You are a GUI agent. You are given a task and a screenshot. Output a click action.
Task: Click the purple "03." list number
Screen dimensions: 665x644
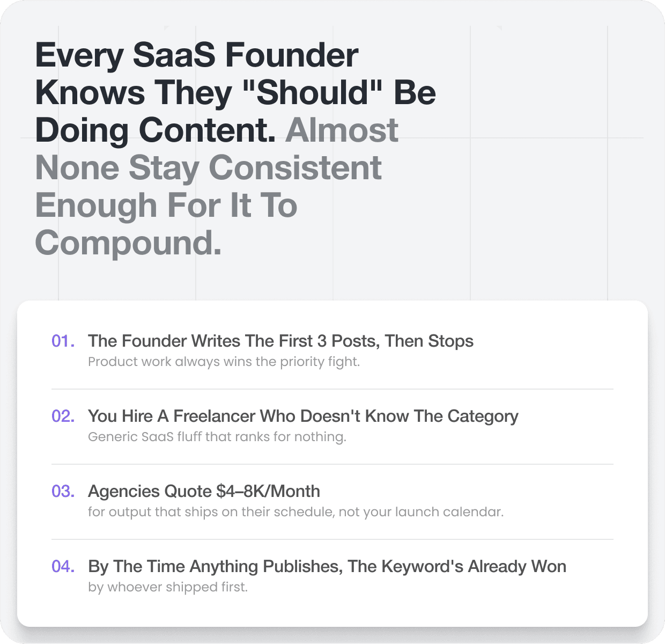[63, 491]
